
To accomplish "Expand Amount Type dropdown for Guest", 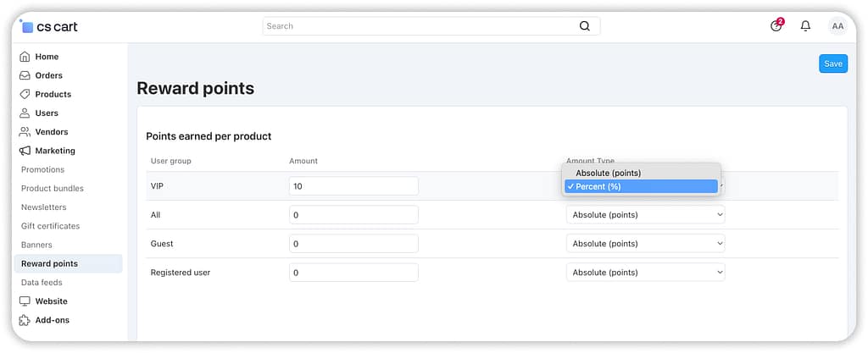I will pos(645,244).
